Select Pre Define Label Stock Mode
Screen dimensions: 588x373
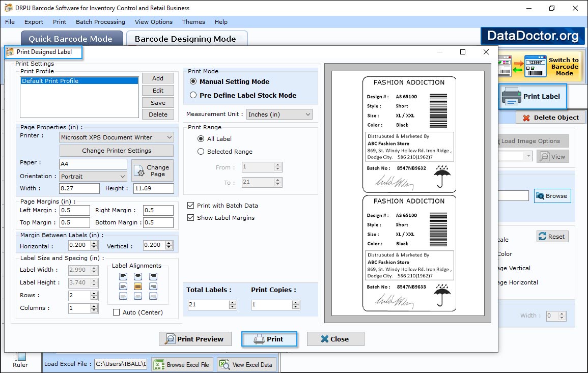pyautogui.click(x=193, y=95)
